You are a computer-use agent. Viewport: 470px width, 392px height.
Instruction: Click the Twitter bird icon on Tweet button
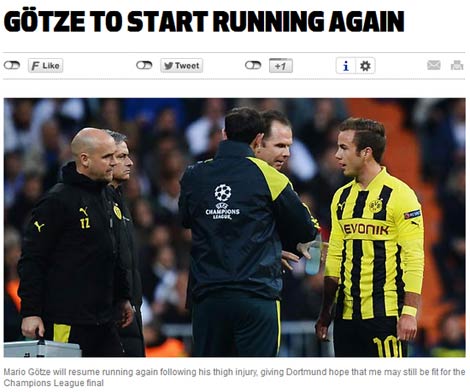(169, 66)
